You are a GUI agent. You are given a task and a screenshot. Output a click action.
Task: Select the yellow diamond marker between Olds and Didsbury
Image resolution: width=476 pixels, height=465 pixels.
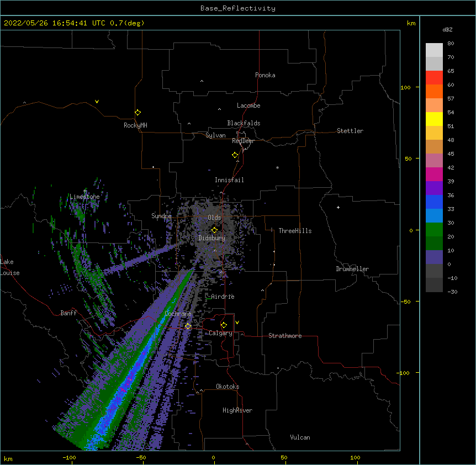(x=214, y=230)
